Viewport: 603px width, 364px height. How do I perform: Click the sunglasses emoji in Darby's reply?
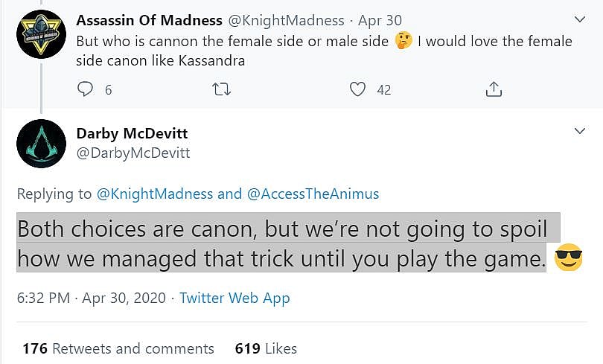pos(569,259)
